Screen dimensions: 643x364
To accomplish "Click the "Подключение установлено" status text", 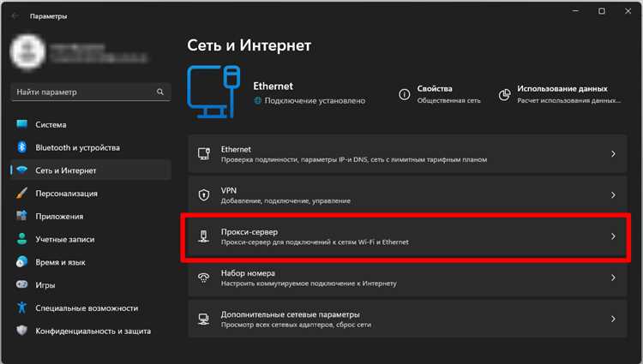I will [315, 101].
